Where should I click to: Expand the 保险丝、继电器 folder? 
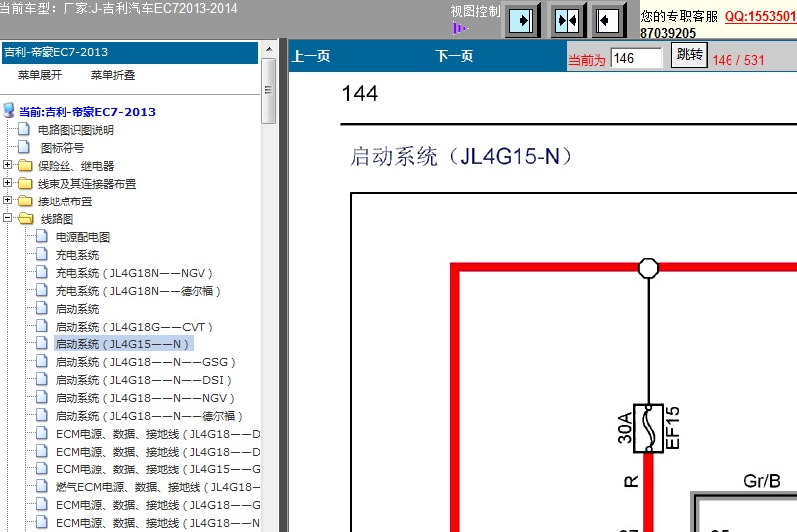(x=7, y=164)
